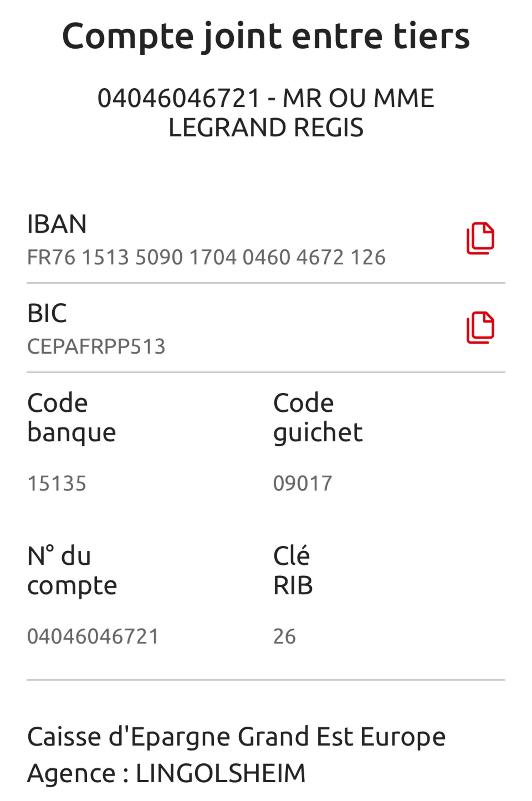Click the divider line beneath the IBAN row
Screen dimensions: 532x801
[266, 283]
